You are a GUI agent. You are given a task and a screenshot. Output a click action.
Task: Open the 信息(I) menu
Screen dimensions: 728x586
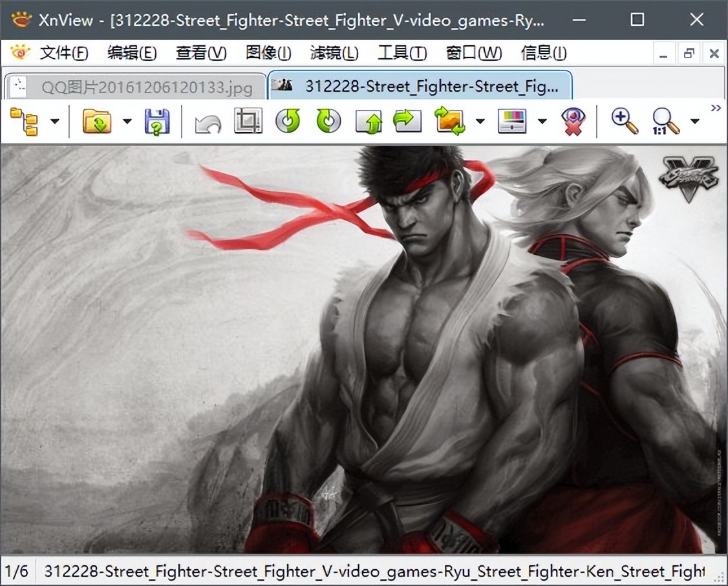coord(544,53)
